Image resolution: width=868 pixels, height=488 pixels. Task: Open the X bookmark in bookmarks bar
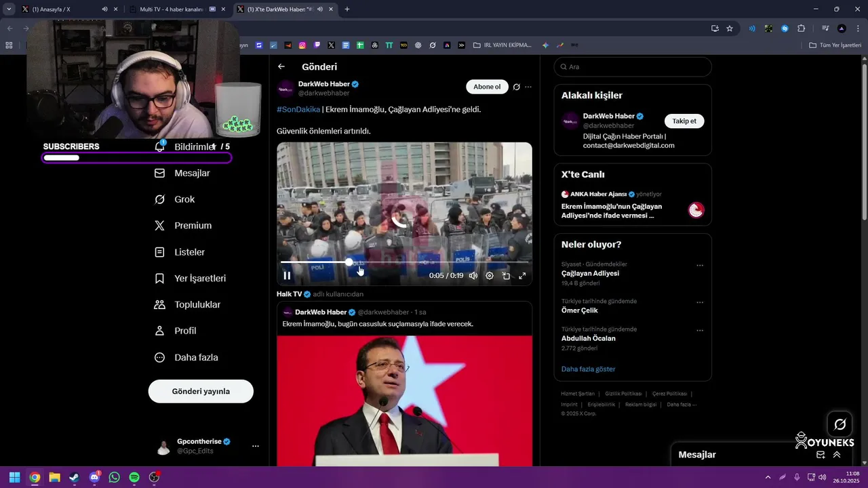pyautogui.click(x=331, y=45)
